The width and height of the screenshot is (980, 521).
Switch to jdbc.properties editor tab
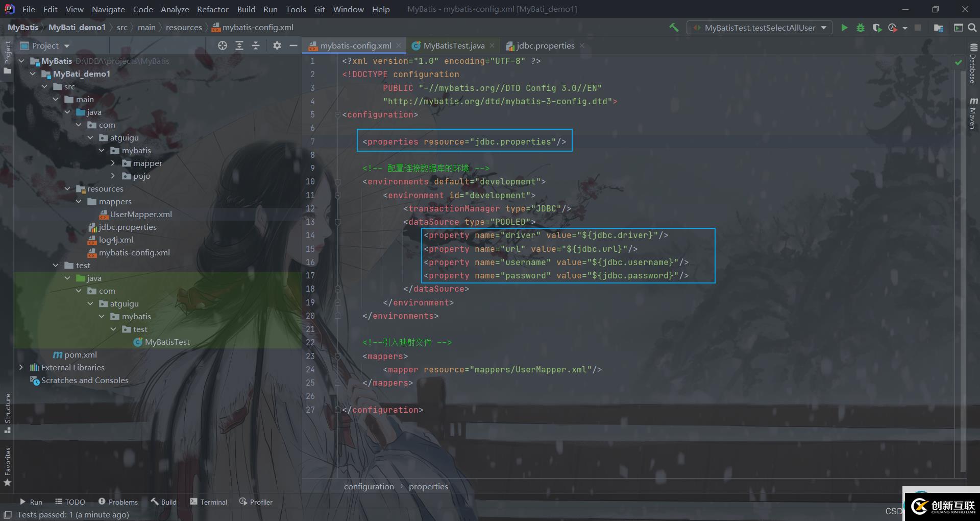[545, 45]
